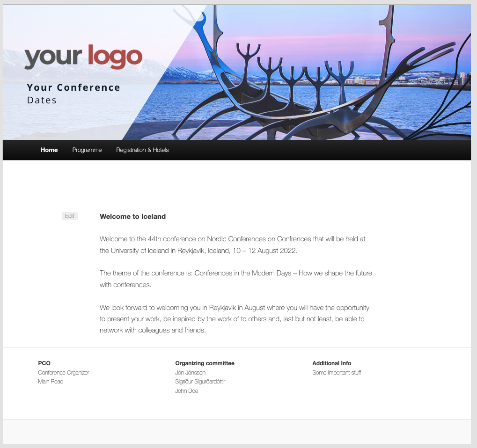Click the paragraph about the conference theme
Screen dimensions: 477x448
point(236,279)
